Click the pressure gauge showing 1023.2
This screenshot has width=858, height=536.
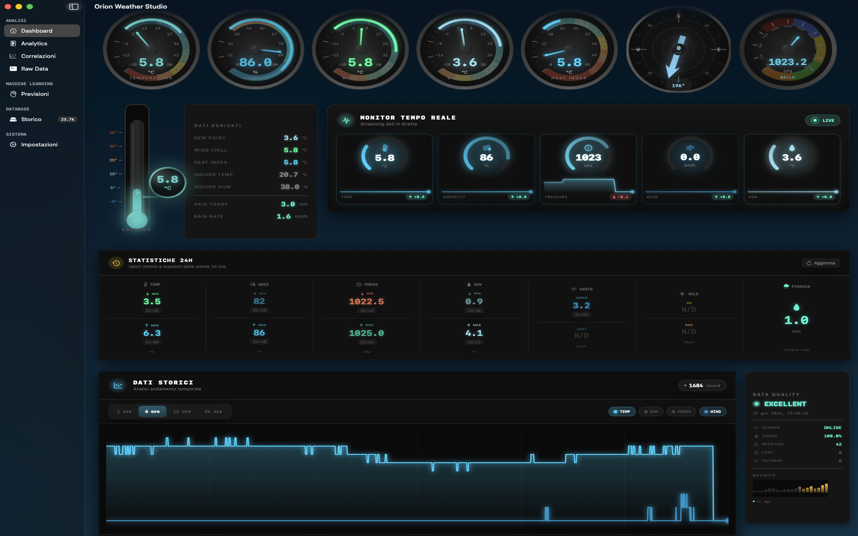coord(788,50)
